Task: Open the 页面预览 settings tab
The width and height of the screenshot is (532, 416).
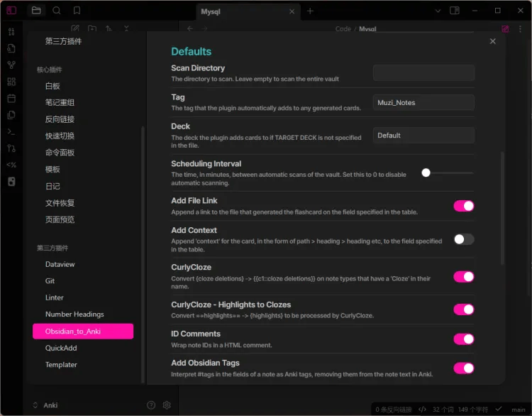Action: [83, 219]
